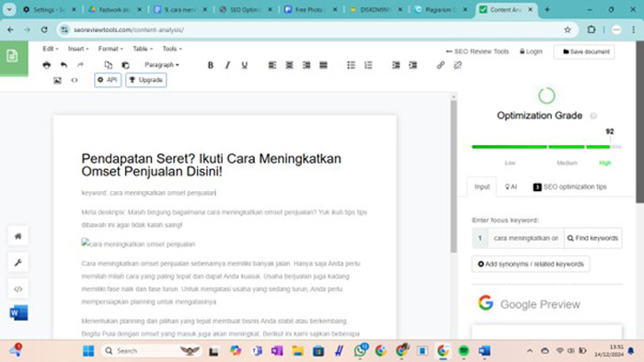
Task: Open the tab search dropdown in browser
Action: click(9, 9)
